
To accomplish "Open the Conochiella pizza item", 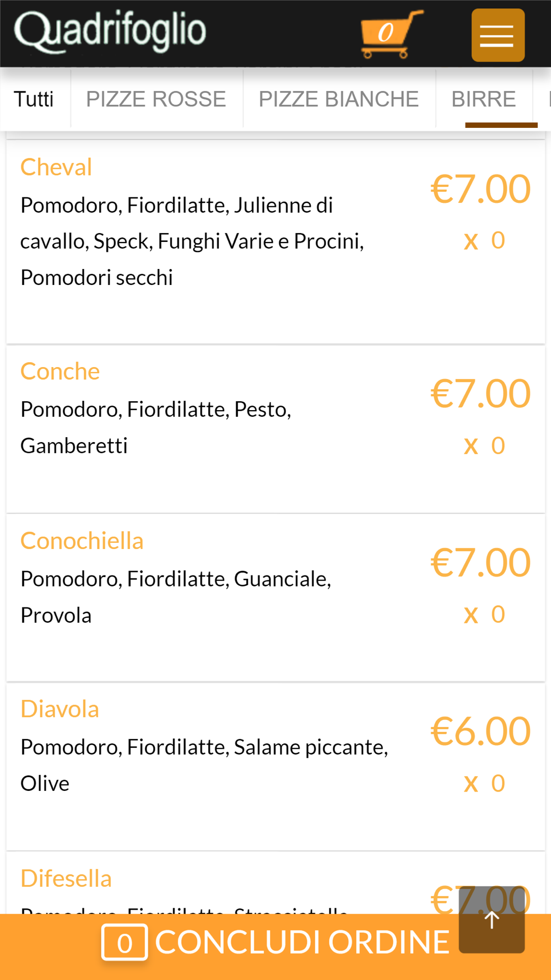I will coord(82,541).
